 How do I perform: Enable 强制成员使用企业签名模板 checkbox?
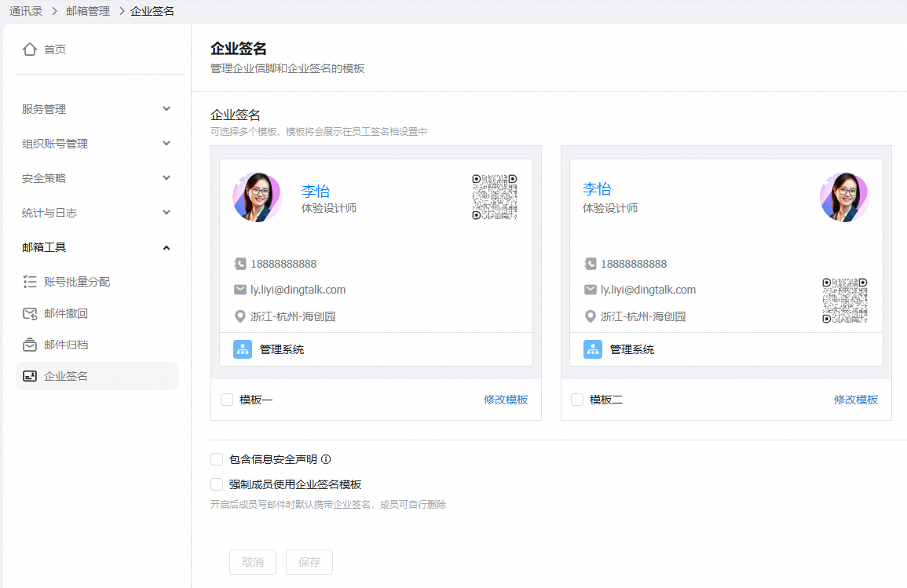pos(217,484)
